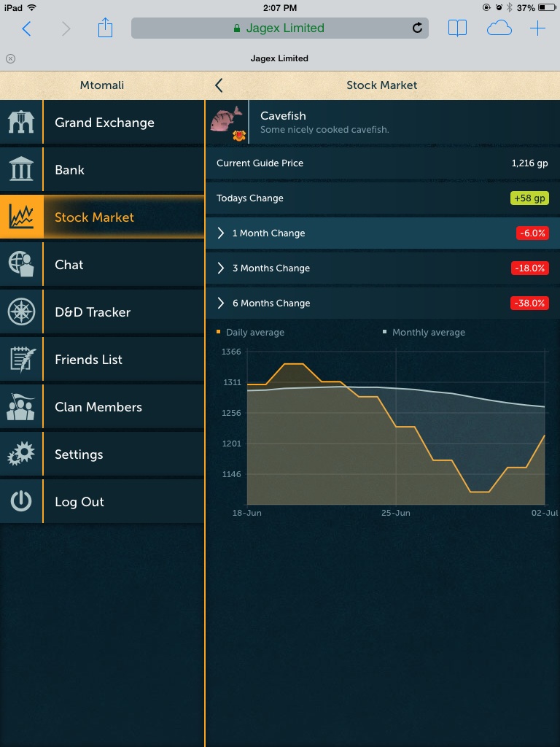Expand the 6 Months Change row
560x747 pixels.
pyautogui.click(x=383, y=303)
